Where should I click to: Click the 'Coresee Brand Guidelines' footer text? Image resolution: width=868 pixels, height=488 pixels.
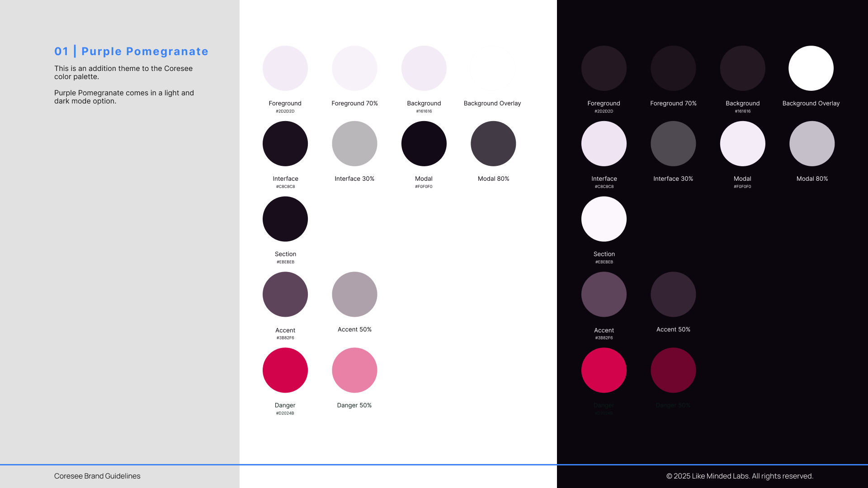point(97,476)
